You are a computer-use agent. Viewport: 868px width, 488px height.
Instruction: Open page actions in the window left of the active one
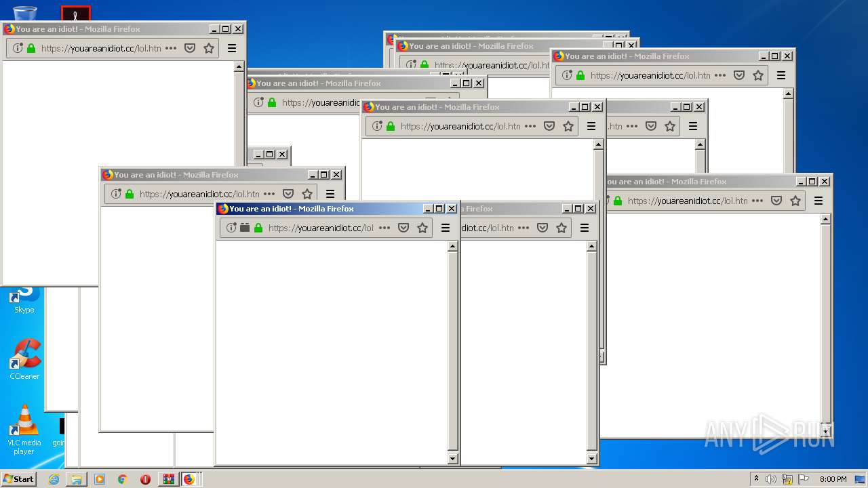tap(269, 194)
